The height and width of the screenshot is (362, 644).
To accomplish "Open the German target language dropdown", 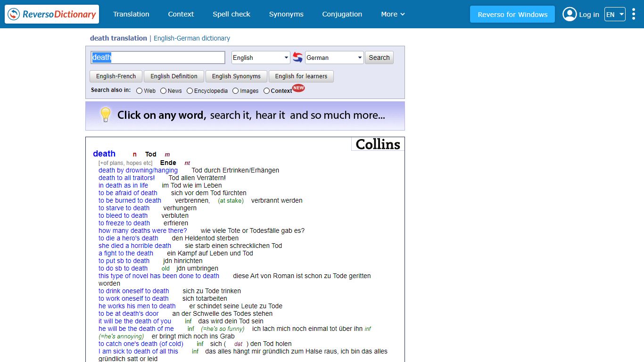I will (334, 58).
